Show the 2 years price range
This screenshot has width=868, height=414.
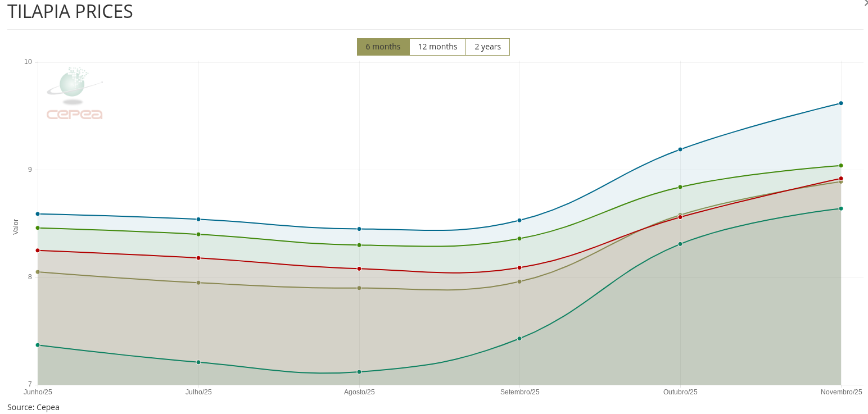(487, 47)
